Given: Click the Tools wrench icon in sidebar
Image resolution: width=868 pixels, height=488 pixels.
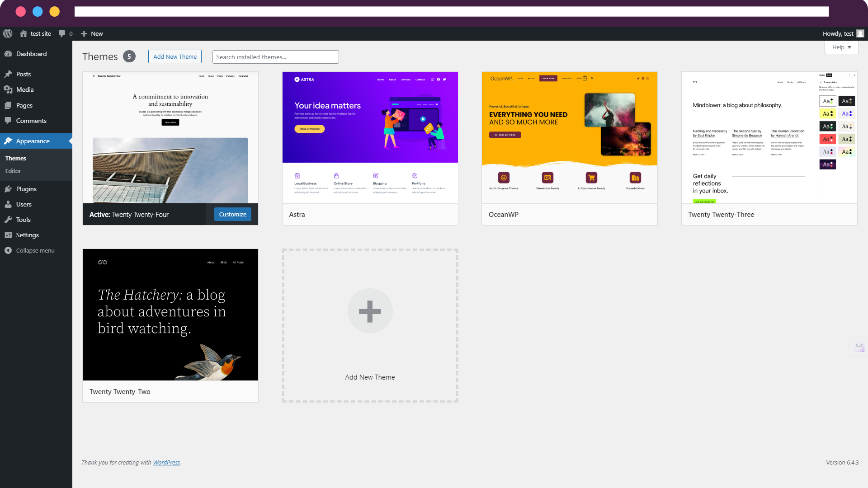Looking at the screenshot, I should pos(8,220).
